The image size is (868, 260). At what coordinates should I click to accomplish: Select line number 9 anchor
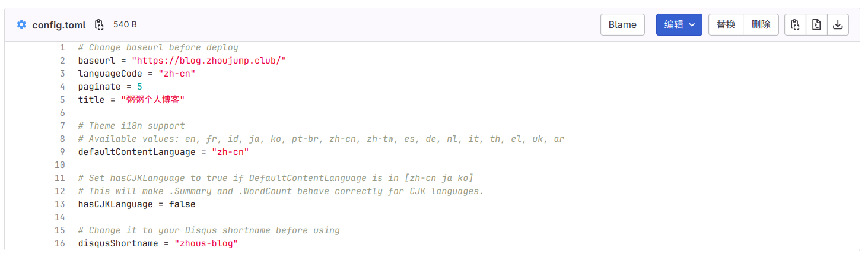click(62, 152)
